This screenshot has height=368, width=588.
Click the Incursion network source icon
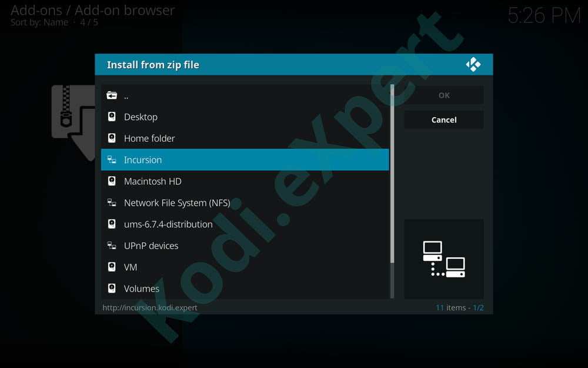click(112, 160)
